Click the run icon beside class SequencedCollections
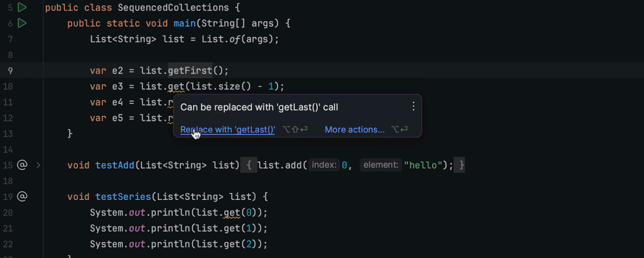644x258 pixels. (x=22, y=7)
